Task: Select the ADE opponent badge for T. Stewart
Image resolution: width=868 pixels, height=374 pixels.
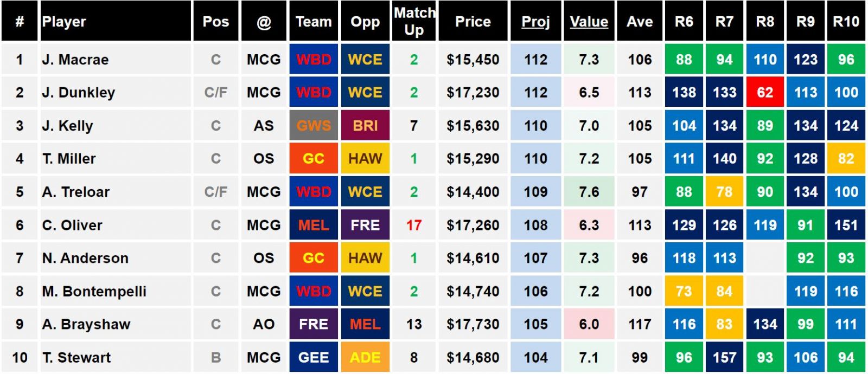Action: pyautogui.click(x=365, y=357)
